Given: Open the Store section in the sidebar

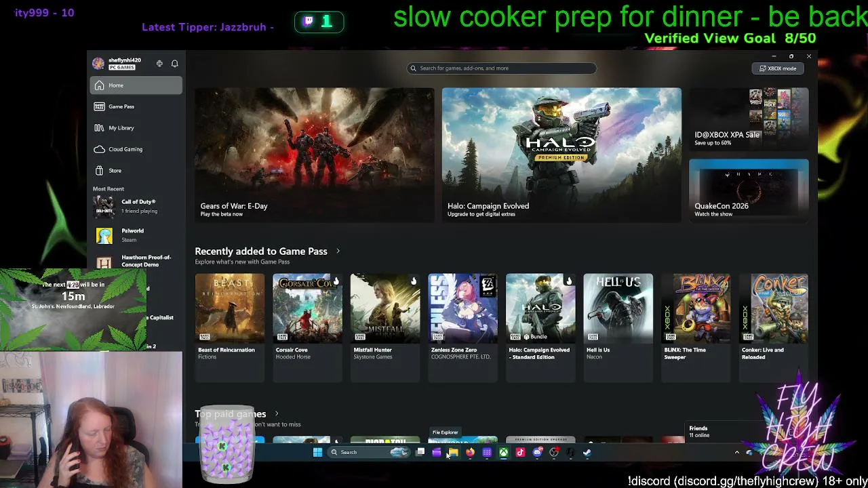Looking at the screenshot, I should point(136,170).
